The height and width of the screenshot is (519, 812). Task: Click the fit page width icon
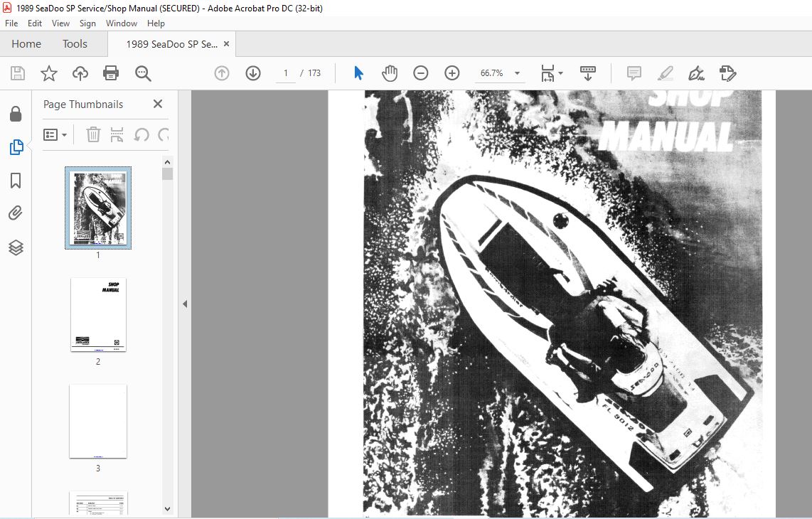547,73
